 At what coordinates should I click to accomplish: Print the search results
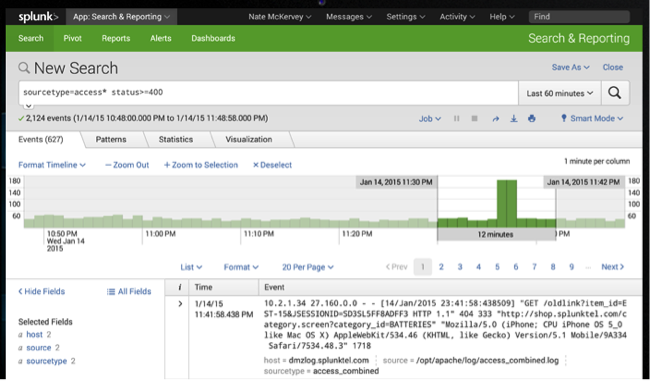pos(532,119)
